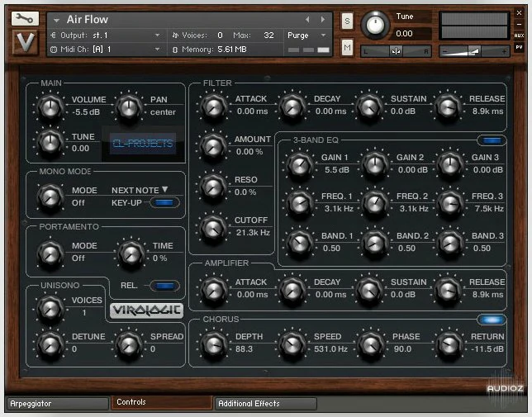Click the MONO MODE knob
The image size is (532, 417).
pos(50,197)
